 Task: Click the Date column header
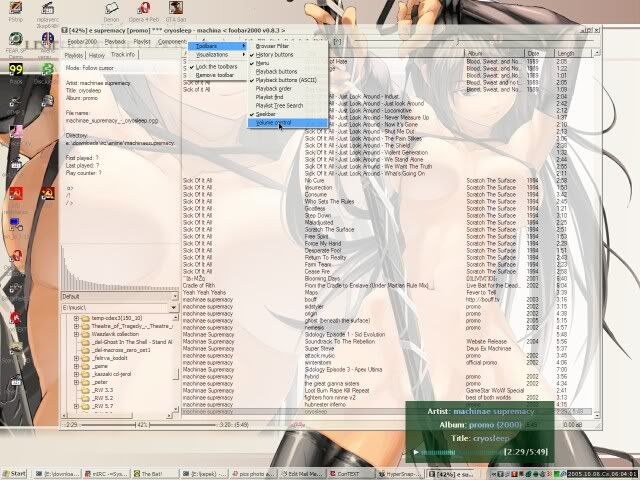coord(539,53)
